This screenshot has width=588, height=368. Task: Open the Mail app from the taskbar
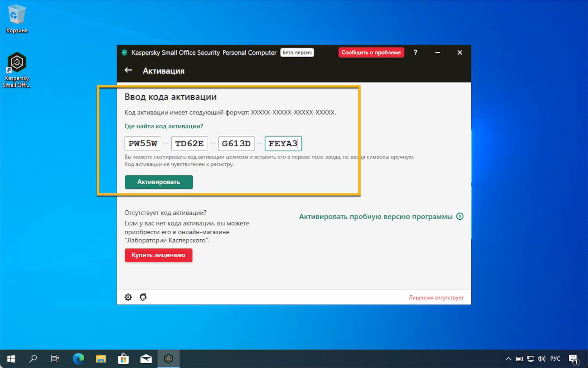point(146,359)
